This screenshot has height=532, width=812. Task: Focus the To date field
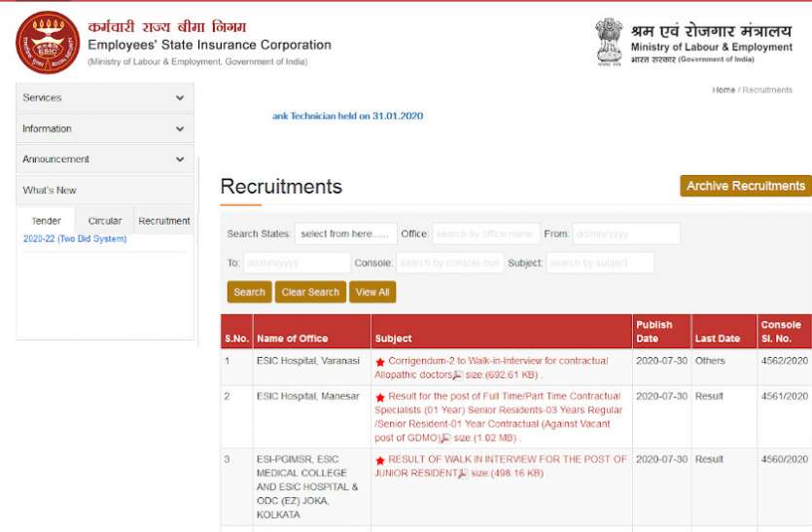tap(297, 263)
